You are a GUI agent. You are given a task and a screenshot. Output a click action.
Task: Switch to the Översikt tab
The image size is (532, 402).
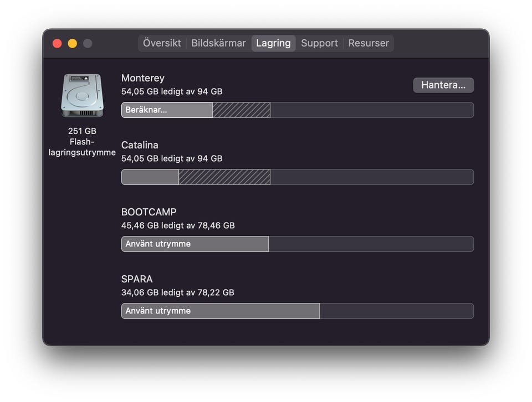tap(162, 43)
